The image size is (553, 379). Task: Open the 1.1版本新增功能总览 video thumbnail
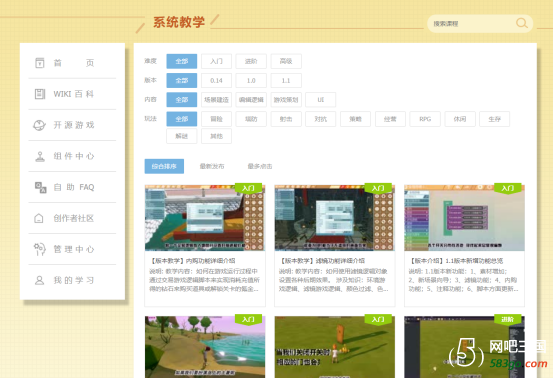pos(464,217)
